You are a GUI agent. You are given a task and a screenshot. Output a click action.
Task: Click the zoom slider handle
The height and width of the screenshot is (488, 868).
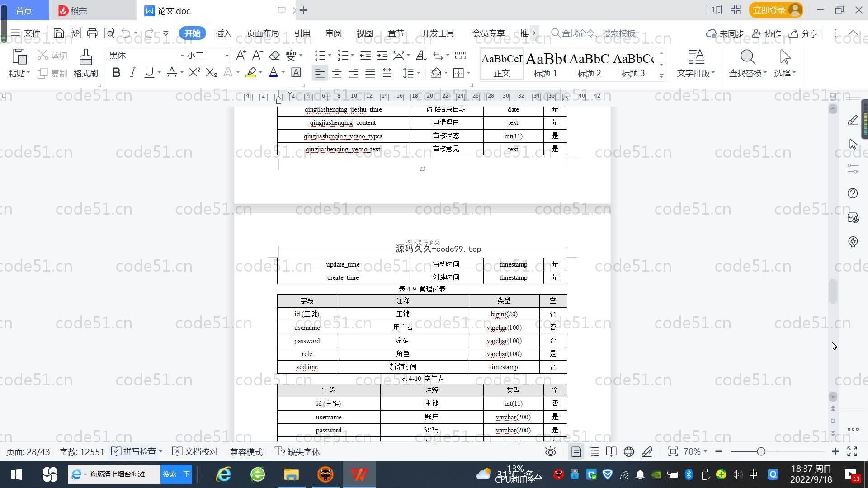coord(761,451)
